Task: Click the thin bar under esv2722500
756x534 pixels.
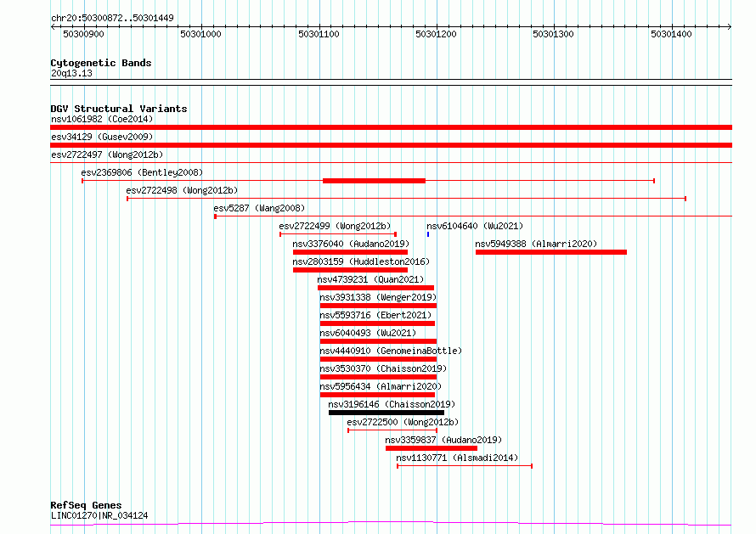Action: click(392, 430)
